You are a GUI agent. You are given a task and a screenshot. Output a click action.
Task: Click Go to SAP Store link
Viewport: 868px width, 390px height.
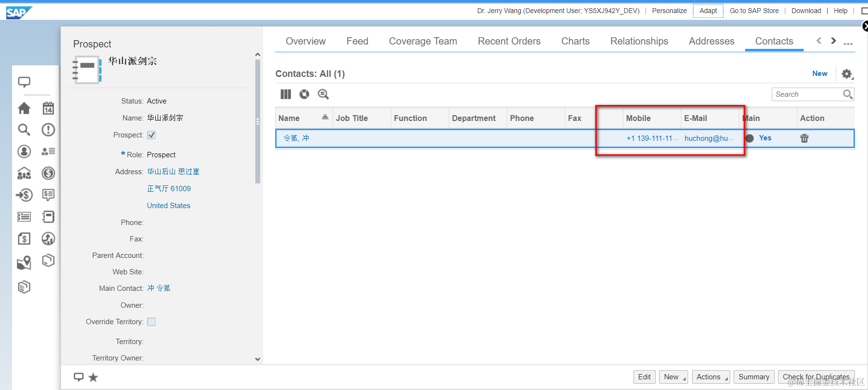click(754, 11)
